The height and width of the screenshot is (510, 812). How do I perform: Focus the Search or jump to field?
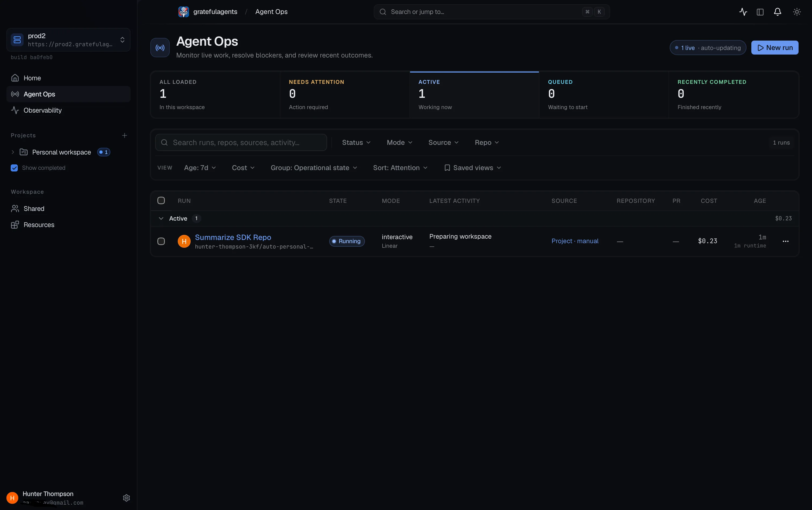pos(491,12)
